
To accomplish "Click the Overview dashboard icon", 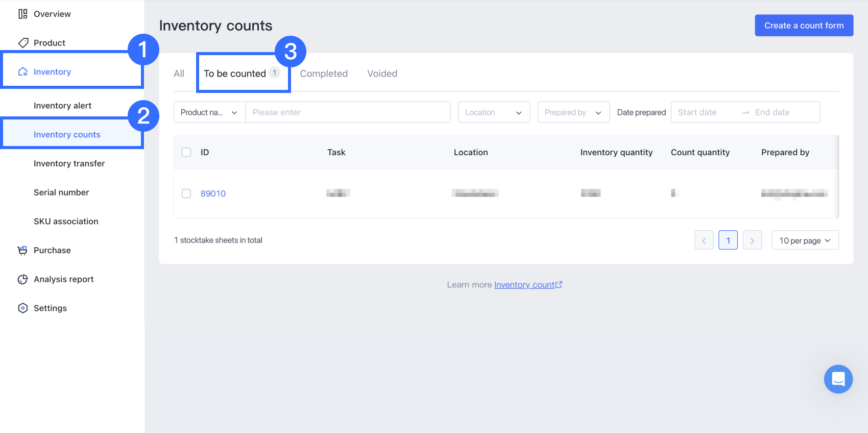I will 23,14.
